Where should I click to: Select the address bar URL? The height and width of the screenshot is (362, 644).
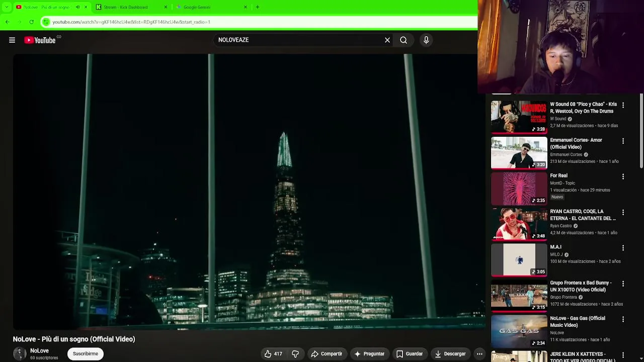tap(131, 22)
